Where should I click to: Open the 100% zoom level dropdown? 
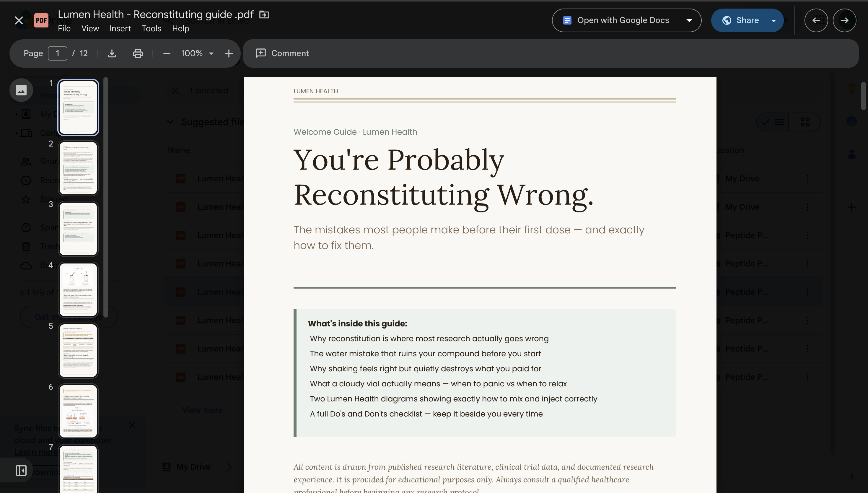(197, 53)
